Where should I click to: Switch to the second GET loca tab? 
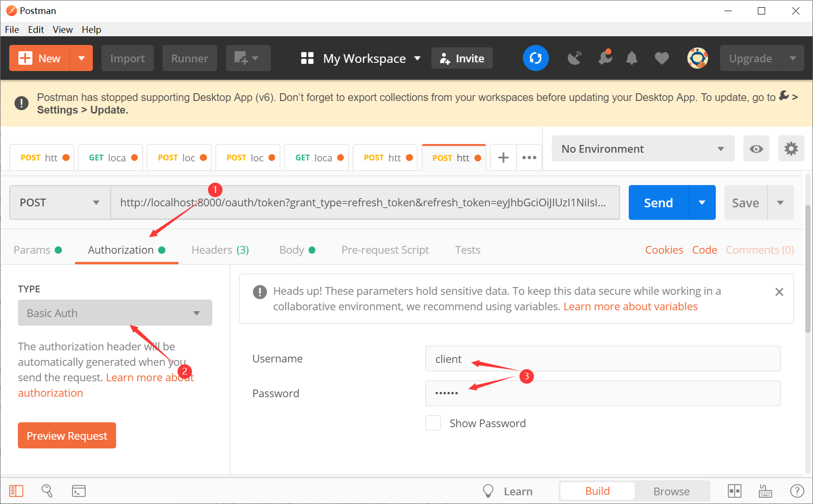pyautogui.click(x=316, y=158)
